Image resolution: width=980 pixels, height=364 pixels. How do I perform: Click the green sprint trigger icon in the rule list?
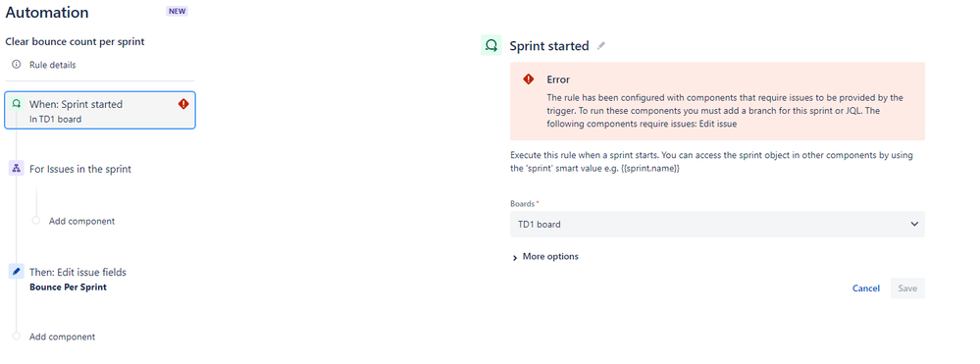(17, 104)
